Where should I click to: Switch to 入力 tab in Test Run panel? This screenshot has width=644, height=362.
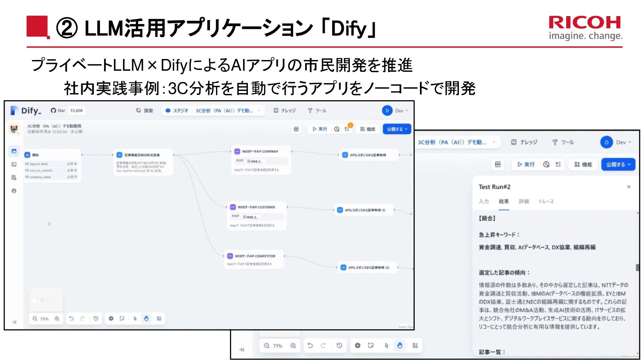tap(484, 201)
